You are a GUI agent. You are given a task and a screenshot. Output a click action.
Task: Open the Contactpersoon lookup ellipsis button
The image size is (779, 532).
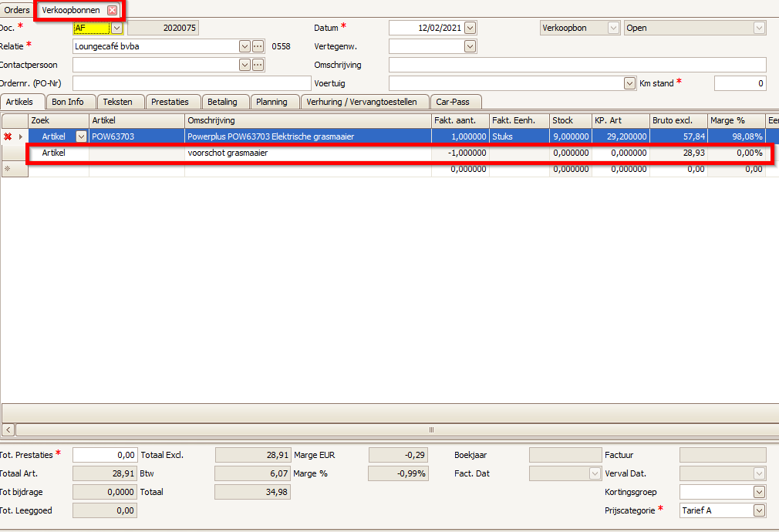point(258,65)
